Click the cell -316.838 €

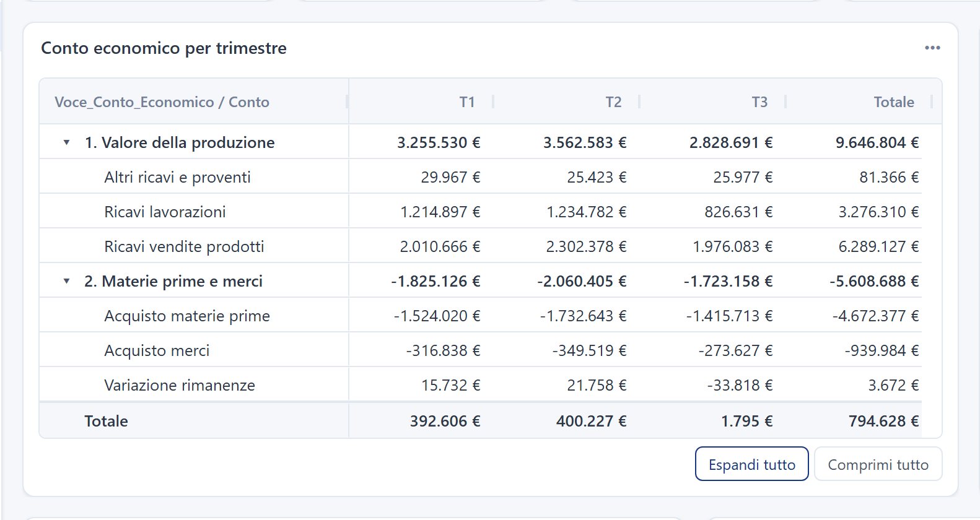tap(443, 351)
